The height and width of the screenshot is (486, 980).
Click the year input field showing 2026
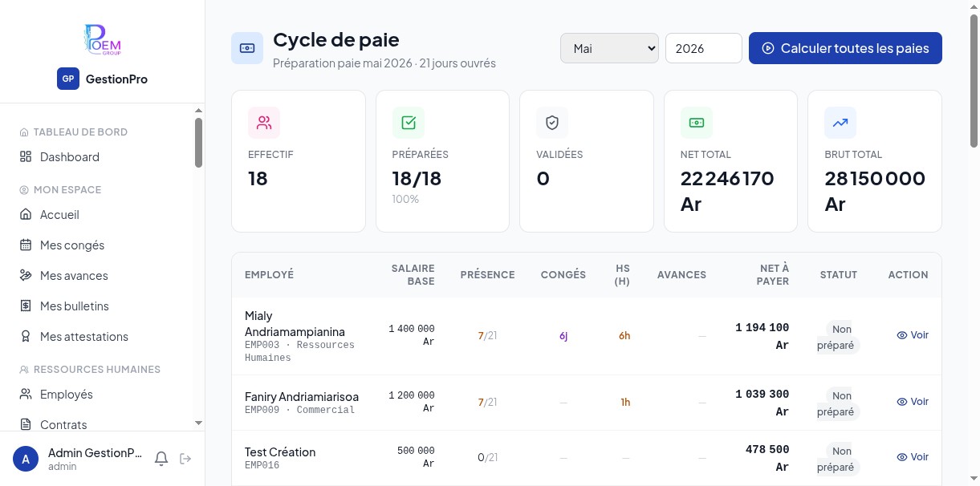point(704,48)
